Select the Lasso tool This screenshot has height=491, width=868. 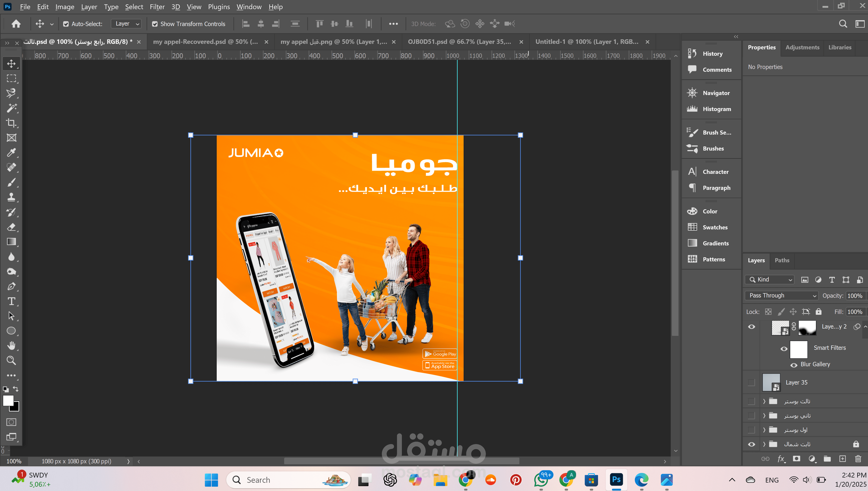[11, 93]
